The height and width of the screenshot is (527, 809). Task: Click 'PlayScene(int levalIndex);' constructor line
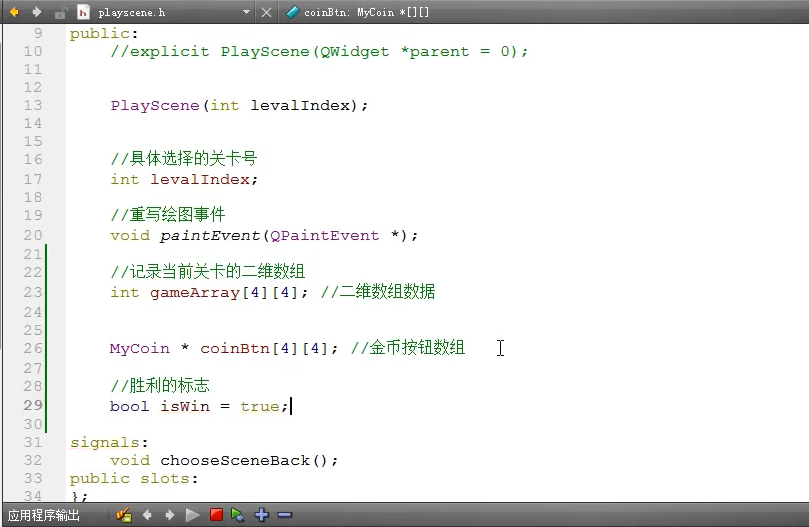coord(239,105)
